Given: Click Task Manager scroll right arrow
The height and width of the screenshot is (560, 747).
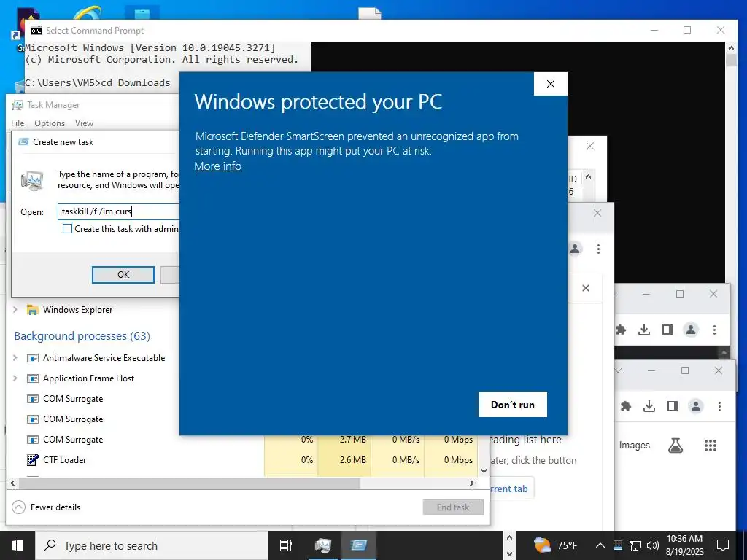Looking at the screenshot, I should [472, 483].
